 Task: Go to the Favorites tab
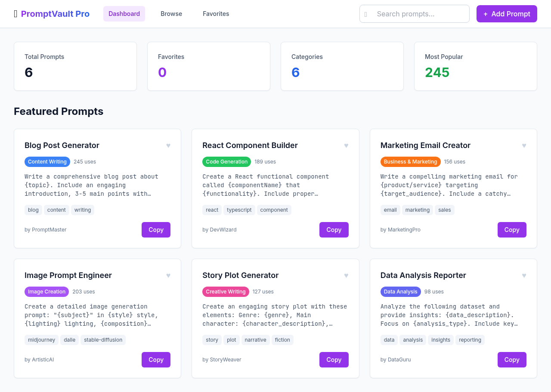pos(216,14)
